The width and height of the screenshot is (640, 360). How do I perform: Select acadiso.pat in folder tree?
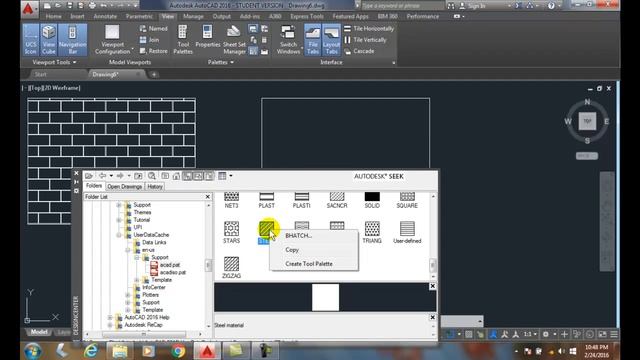pyautogui.click(x=168, y=272)
